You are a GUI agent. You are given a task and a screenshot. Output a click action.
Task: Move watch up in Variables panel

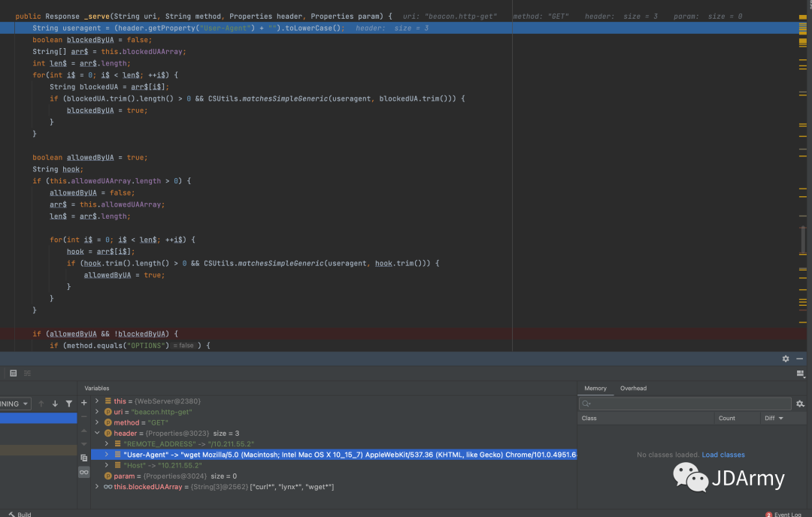(84, 431)
